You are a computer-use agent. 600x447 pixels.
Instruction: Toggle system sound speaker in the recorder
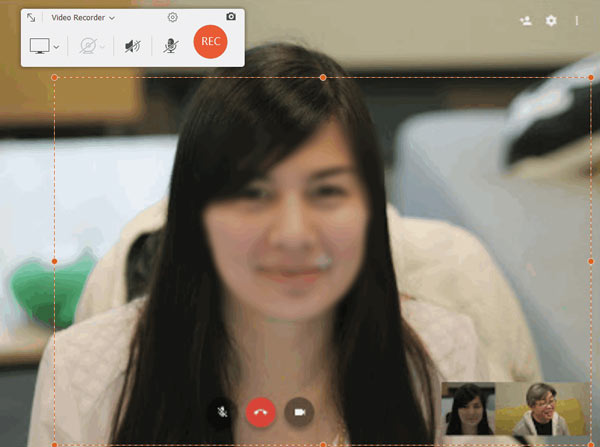click(x=132, y=46)
